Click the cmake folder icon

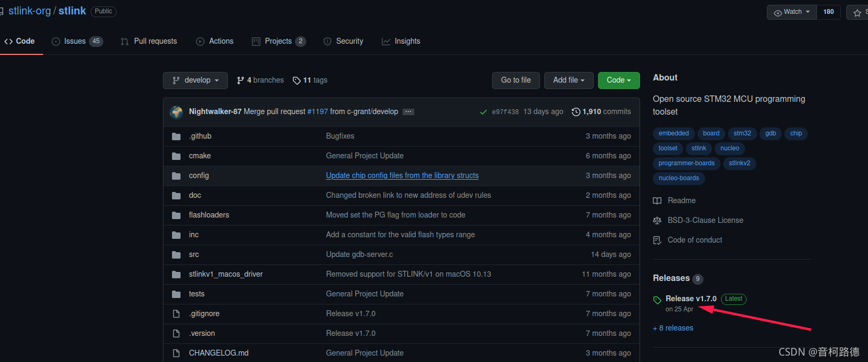(x=176, y=156)
